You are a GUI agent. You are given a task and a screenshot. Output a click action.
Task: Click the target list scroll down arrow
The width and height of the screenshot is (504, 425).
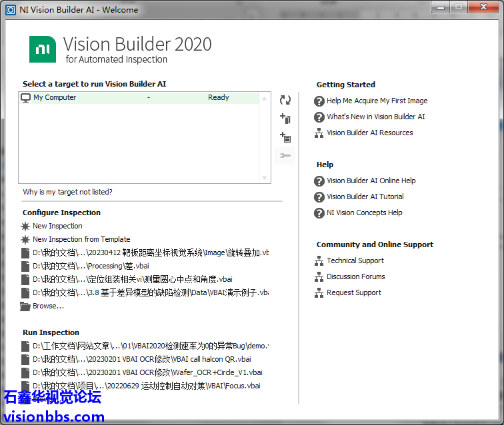(265, 178)
